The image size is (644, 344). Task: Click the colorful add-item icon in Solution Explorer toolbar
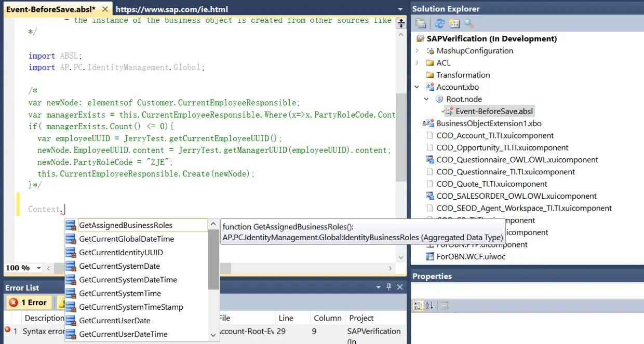tap(454, 23)
